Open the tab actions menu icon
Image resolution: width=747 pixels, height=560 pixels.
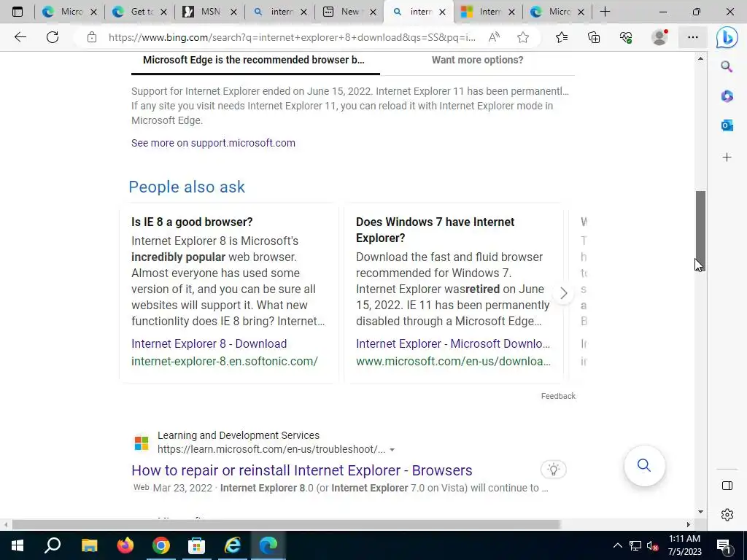(x=18, y=12)
